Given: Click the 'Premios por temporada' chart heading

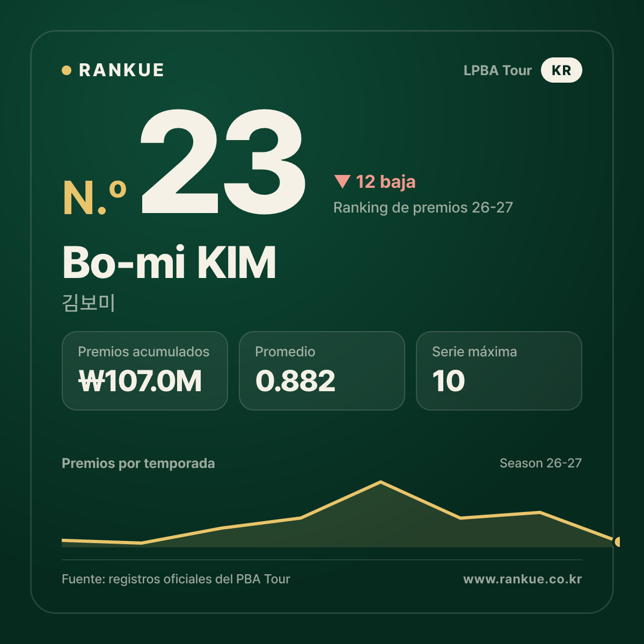Looking at the screenshot, I should click(x=138, y=464).
